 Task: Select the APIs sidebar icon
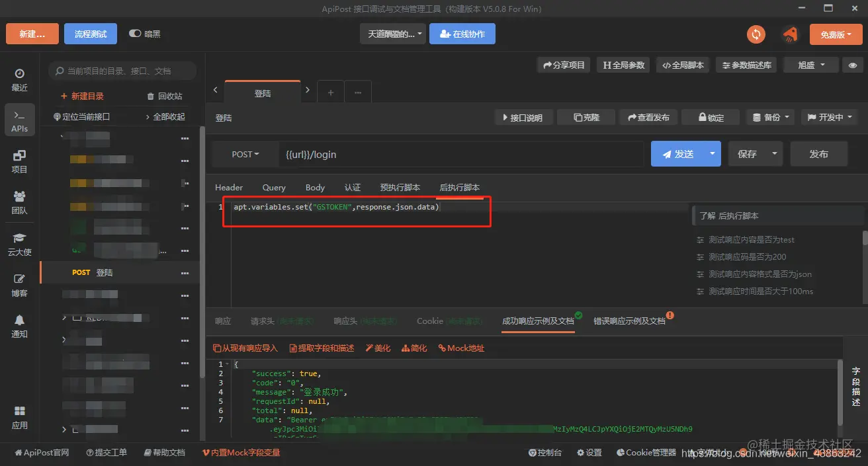(x=19, y=120)
